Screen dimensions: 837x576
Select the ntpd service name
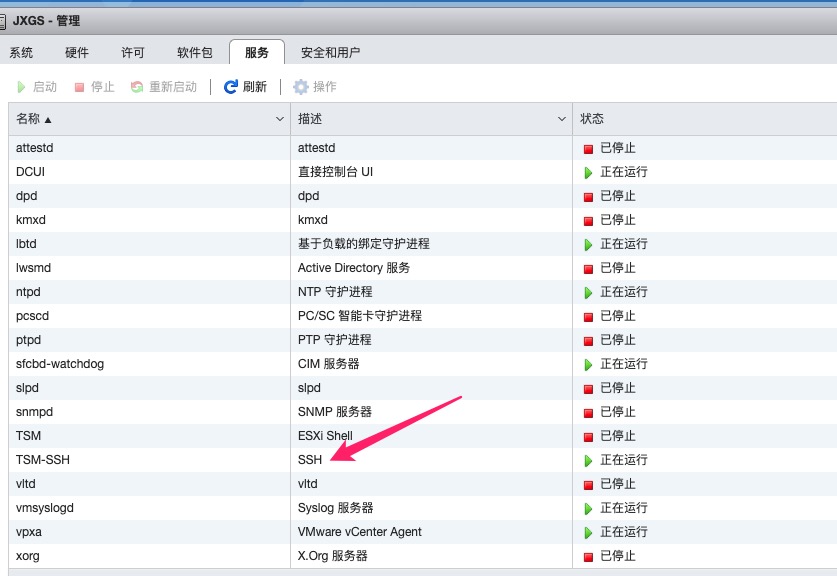(x=28, y=292)
